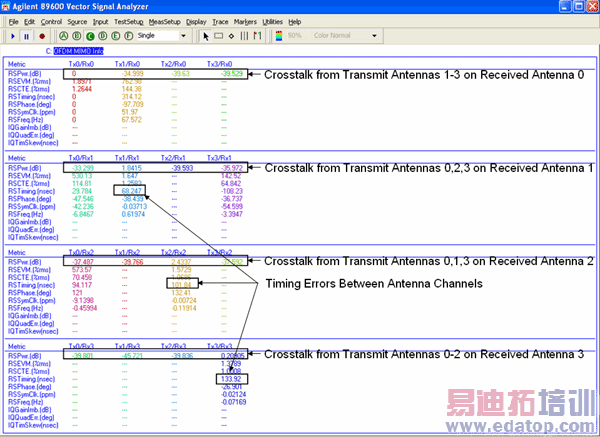Screen dimensions: 600x437
Task: Open the File menu
Action: [x=13, y=22]
